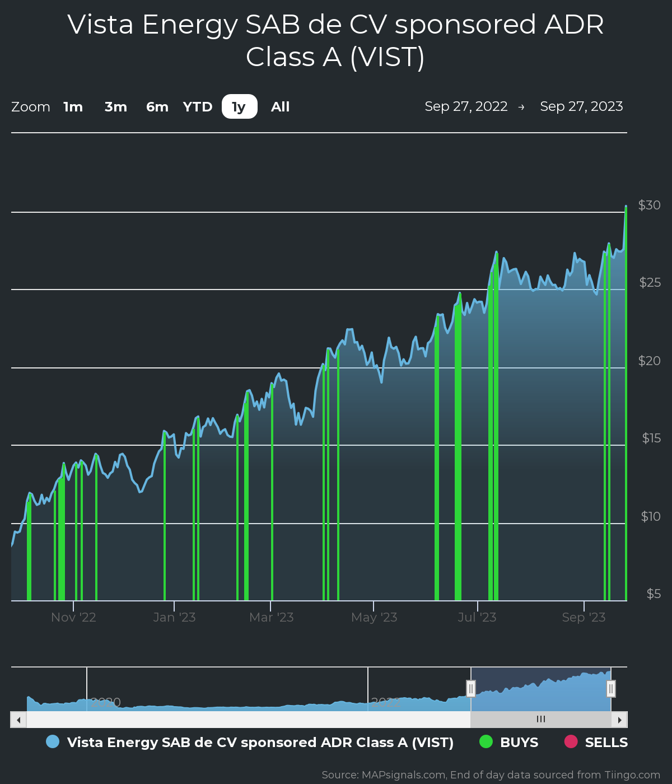Click the 2020 navigator year label
The image size is (672, 784).
pyautogui.click(x=106, y=702)
